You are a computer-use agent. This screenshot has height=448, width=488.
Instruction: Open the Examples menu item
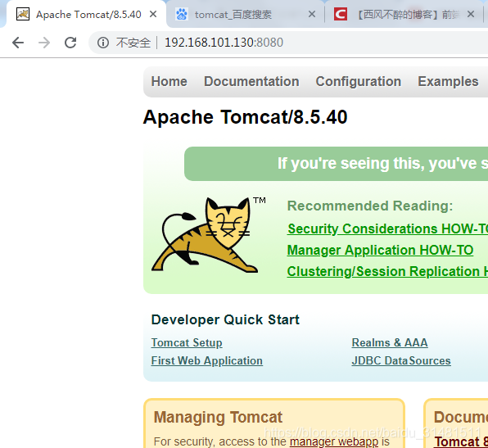click(448, 82)
